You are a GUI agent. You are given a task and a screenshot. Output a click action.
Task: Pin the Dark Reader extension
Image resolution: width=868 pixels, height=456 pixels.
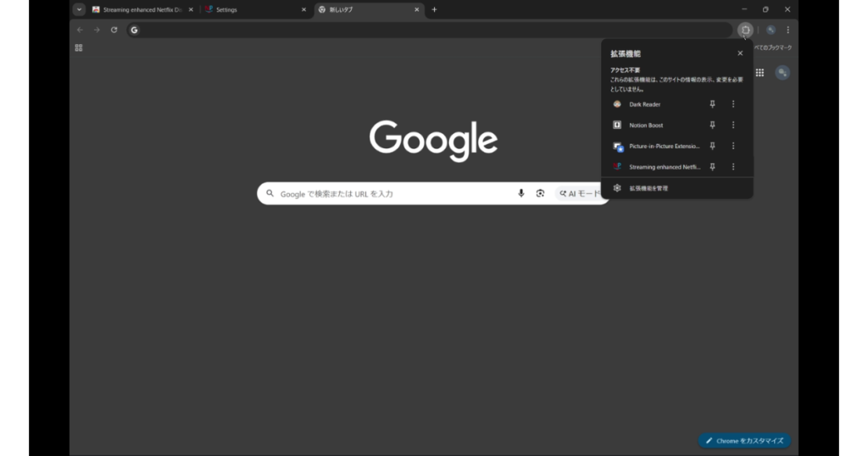click(712, 104)
